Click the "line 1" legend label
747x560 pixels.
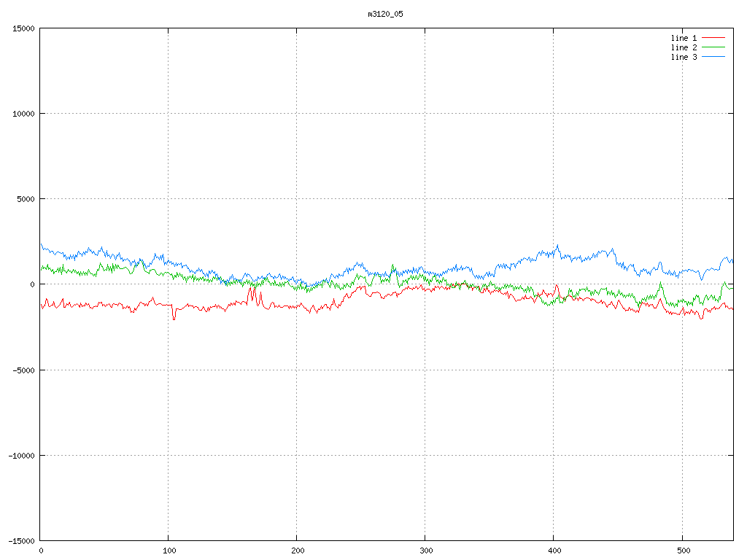[684, 37]
